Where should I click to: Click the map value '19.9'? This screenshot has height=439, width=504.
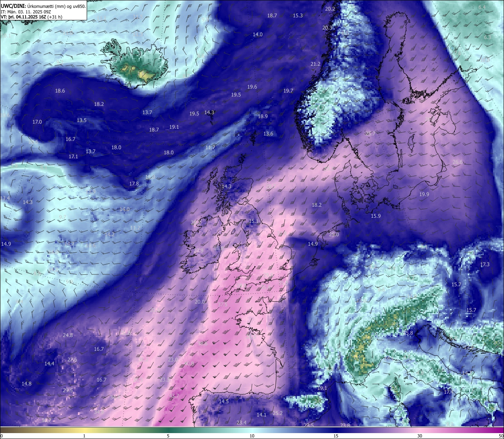tap(424, 194)
